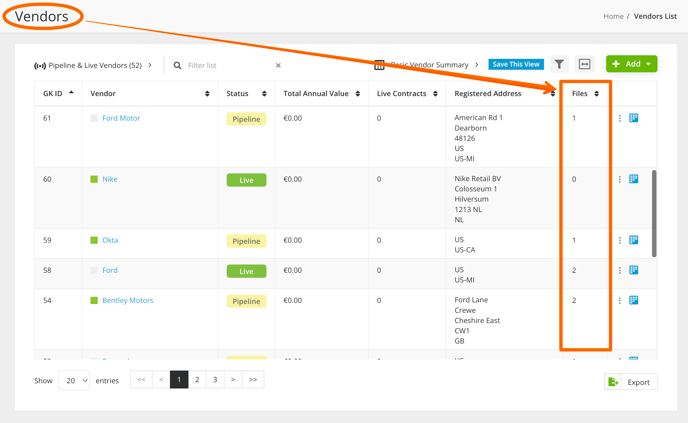Click the blue grid icon for Nike

coord(634,179)
